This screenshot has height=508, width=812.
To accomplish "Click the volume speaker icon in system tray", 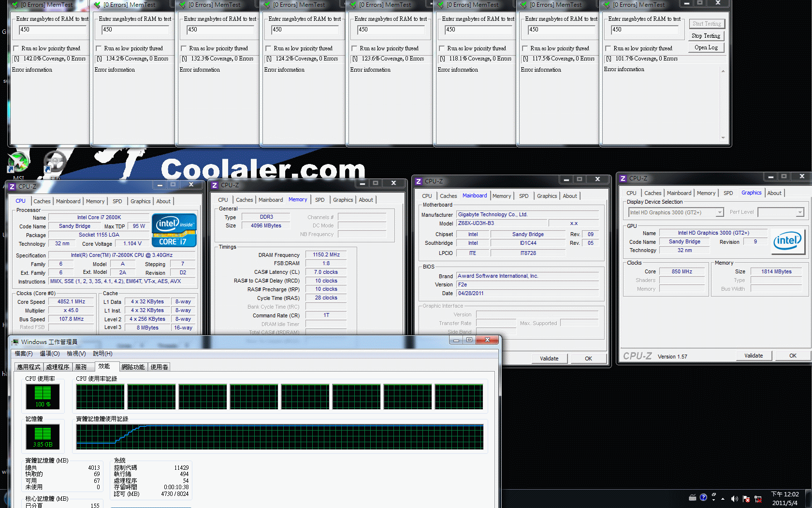I will (735, 498).
